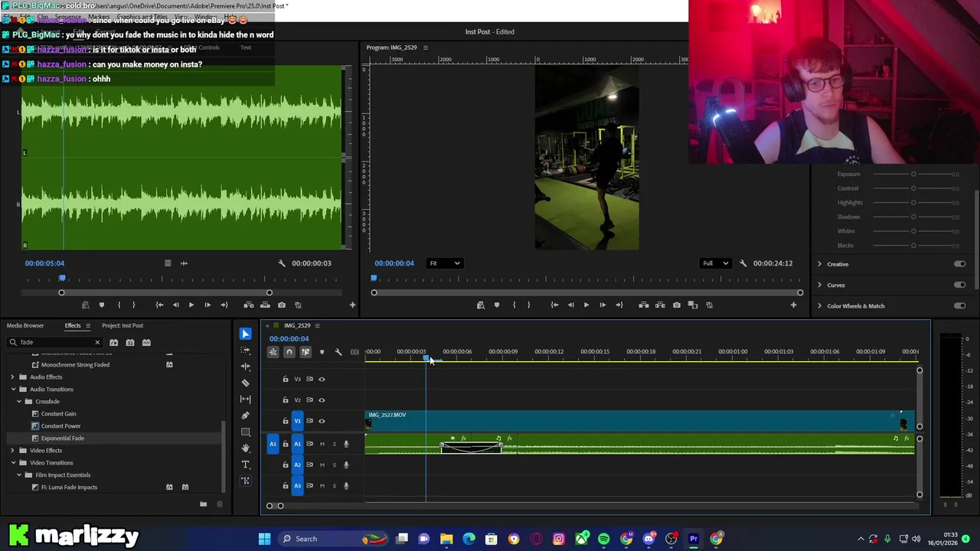Select the Type tool

[x=245, y=465]
